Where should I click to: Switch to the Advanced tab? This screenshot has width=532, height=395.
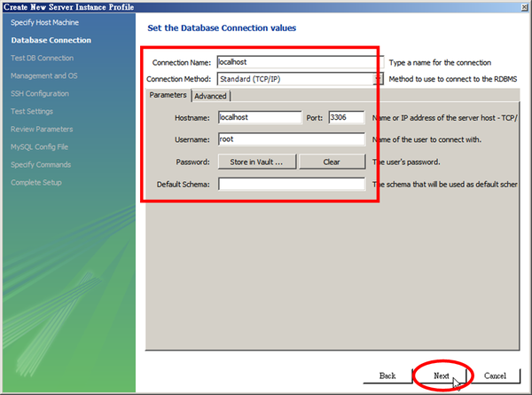pyautogui.click(x=210, y=96)
